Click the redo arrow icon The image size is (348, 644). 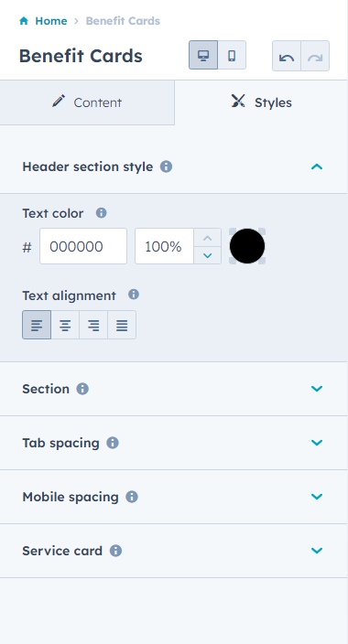[x=315, y=57]
